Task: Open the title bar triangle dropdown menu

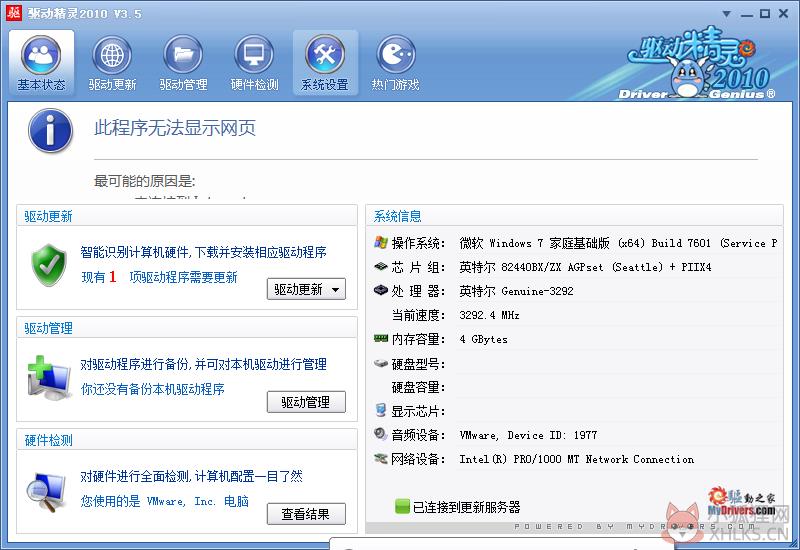Action: [x=727, y=14]
